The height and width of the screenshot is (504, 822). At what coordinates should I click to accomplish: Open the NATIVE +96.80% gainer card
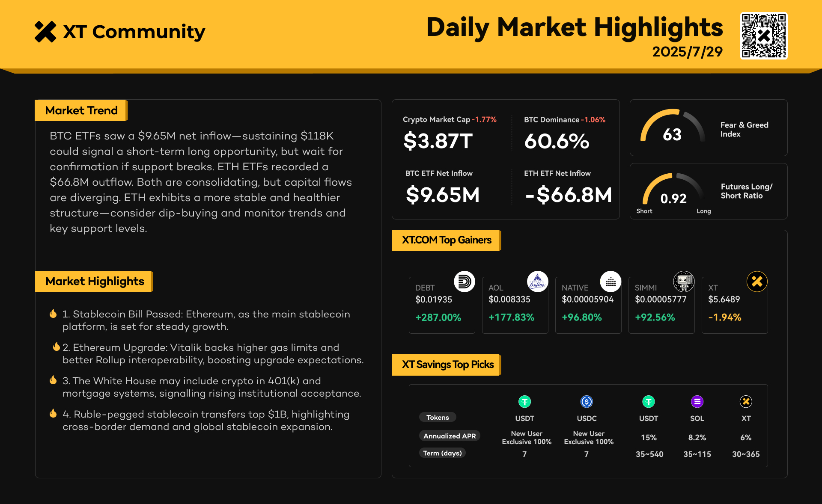click(x=588, y=305)
